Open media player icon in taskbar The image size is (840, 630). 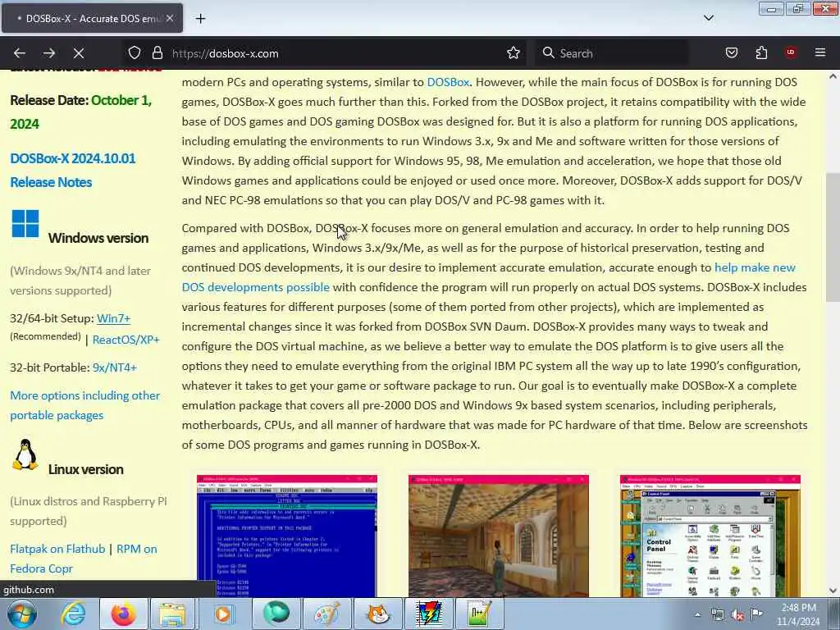[223, 614]
